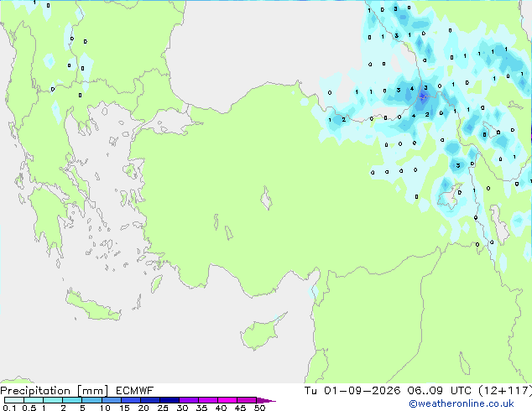Pick the 25–30 mm navy legend swatch
The width and height of the screenshot is (532, 411).
coord(170,400)
